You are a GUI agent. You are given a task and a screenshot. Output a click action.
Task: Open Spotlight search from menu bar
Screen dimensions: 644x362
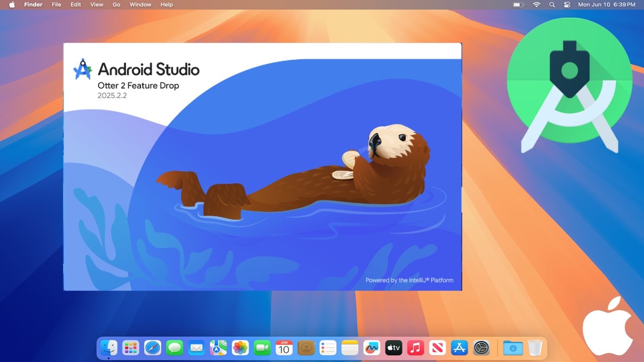[552, 5]
